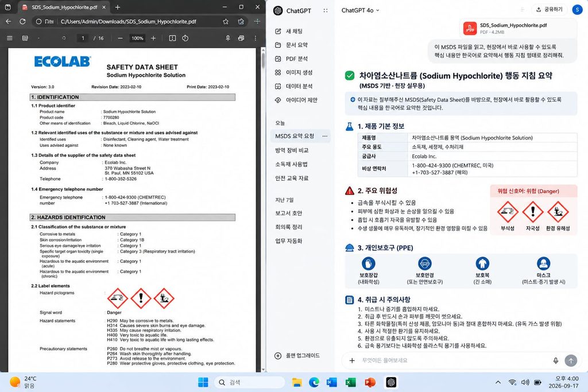Show hidden system tray icons chevron
Screen dimensions: 588x392
(x=498, y=382)
